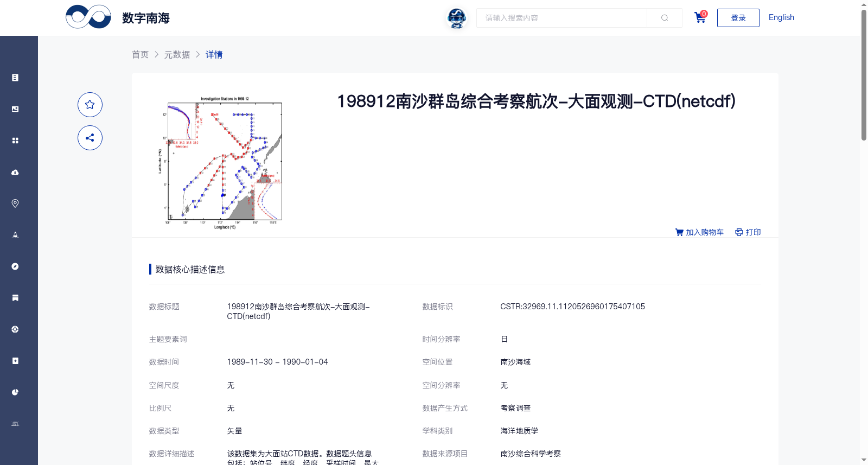Click the 考察调查 value
The height and width of the screenshot is (465, 868).
[515, 408]
